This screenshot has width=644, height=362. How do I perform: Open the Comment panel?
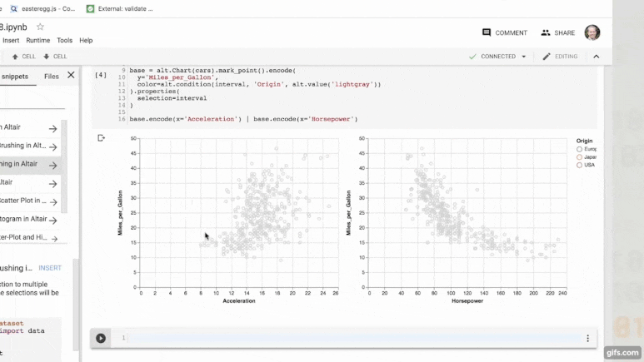[x=504, y=32]
